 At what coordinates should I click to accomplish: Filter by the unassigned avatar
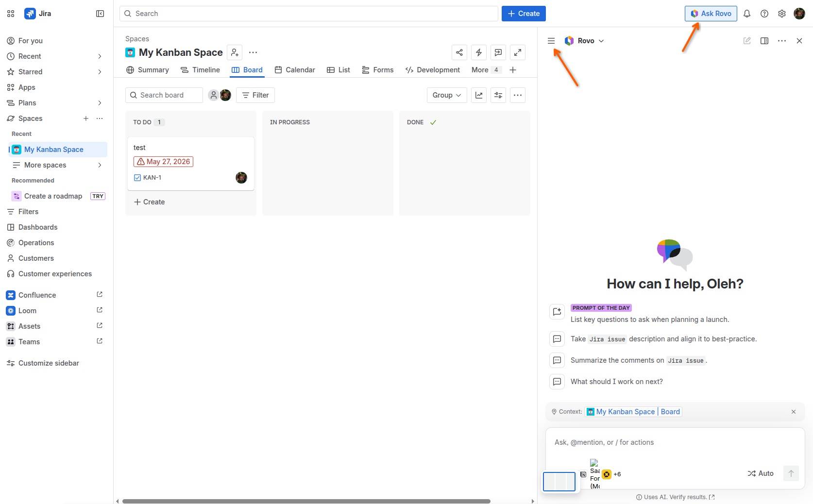point(213,95)
